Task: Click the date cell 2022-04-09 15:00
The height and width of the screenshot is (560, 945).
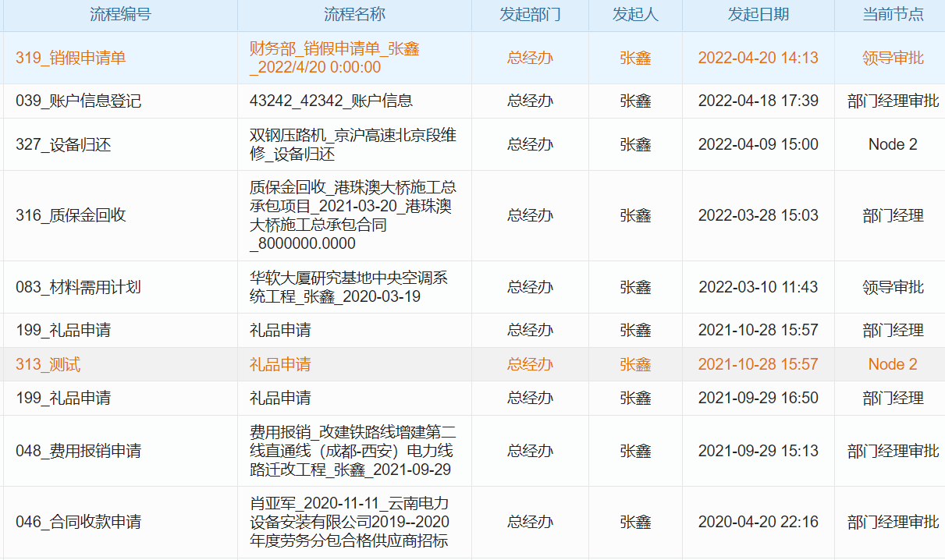Action: tap(758, 144)
